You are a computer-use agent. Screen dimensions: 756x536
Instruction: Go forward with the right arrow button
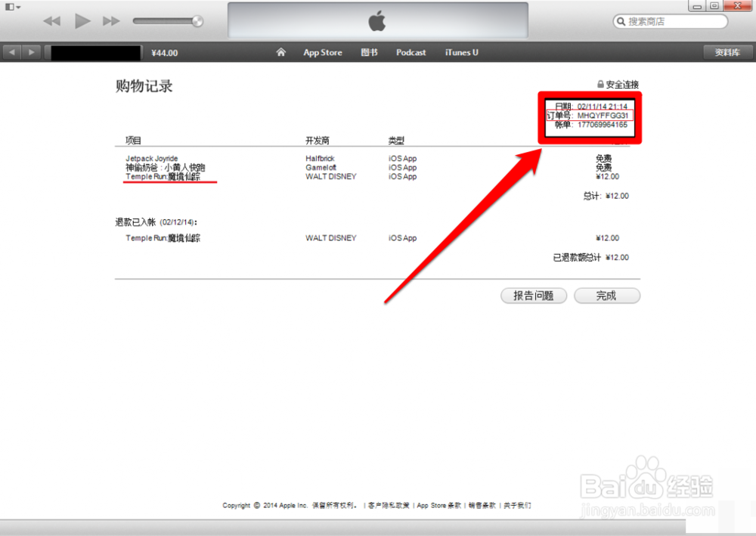pos(31,52)
